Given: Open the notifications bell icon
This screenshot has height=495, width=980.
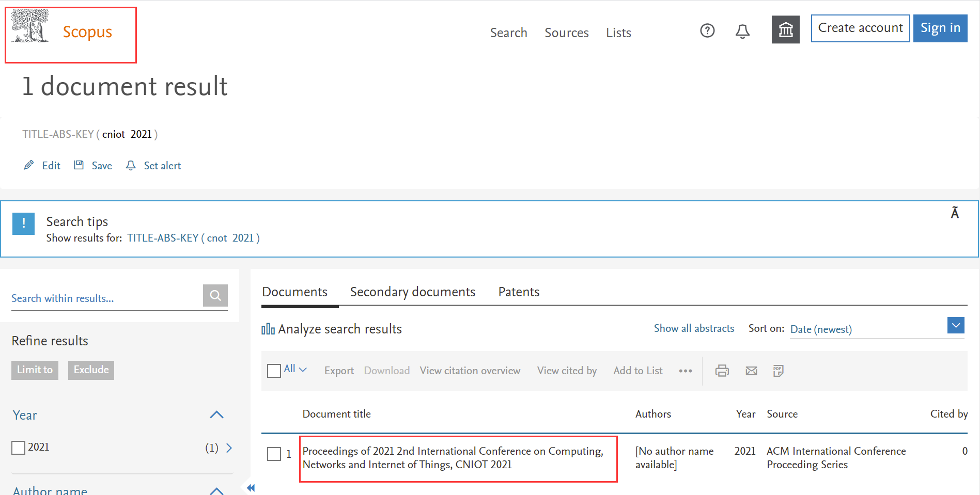Looking at the screenshot, I should (742, 31).
